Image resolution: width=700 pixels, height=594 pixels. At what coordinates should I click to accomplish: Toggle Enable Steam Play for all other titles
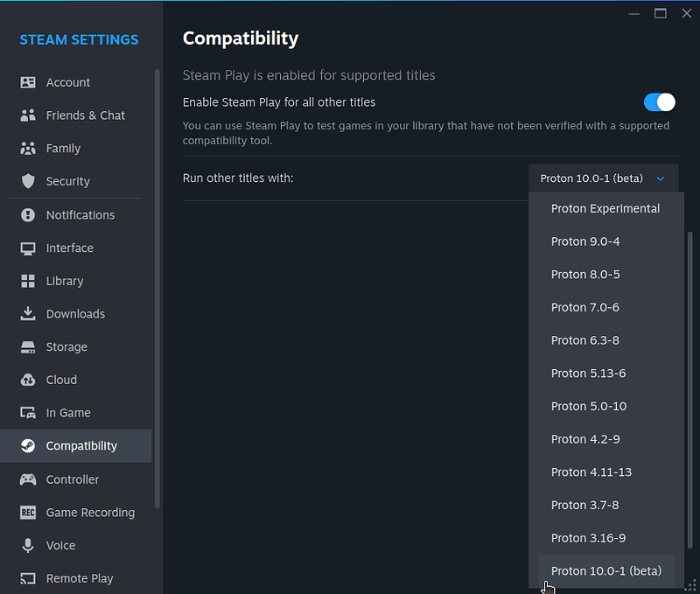(660, 102)
